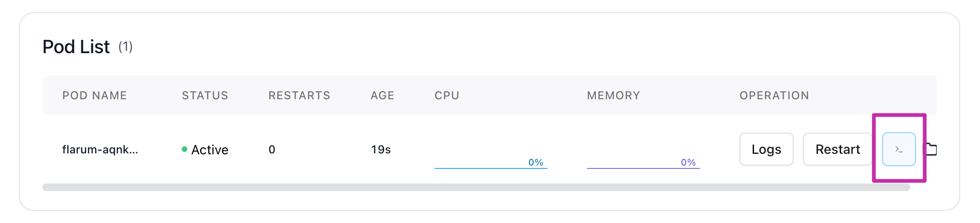This screenshot has width=980, height=223.
Task: Click the STATUS column header
Action: click(x=205, y=96)
